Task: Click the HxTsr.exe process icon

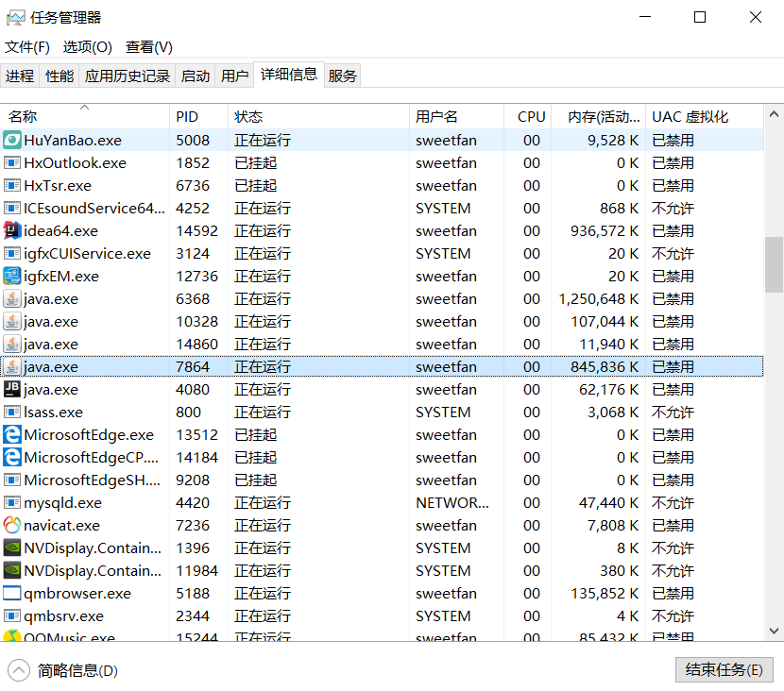Action: [x=12, y=186]
